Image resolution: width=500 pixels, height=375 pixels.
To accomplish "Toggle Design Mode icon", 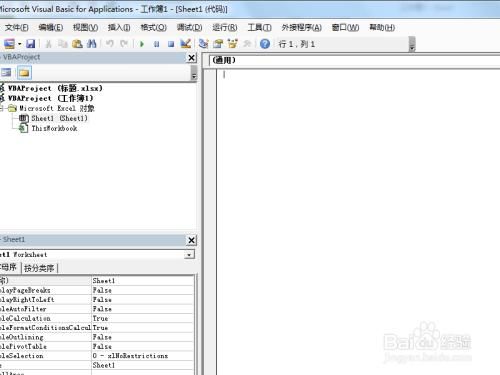I will pyautogui.click(x=185, y=44).
